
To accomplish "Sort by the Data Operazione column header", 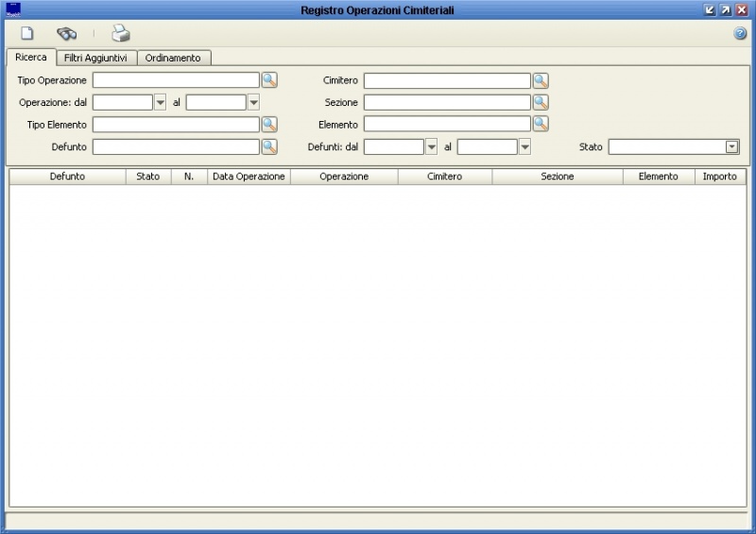I will coord(249,177).
